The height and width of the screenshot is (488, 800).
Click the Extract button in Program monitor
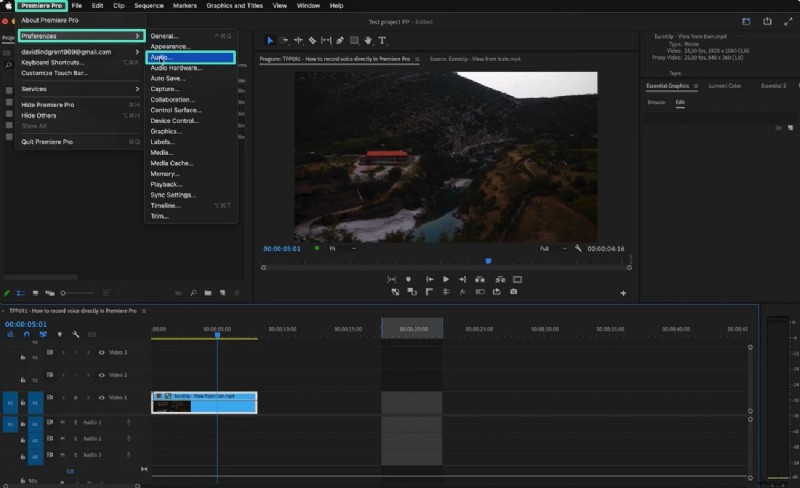tap(501, 279)
